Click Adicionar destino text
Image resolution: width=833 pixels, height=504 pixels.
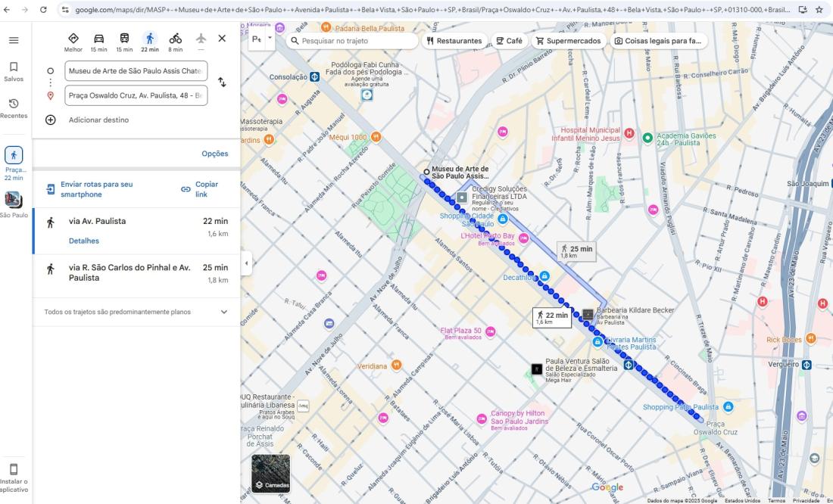coord(98,120)
